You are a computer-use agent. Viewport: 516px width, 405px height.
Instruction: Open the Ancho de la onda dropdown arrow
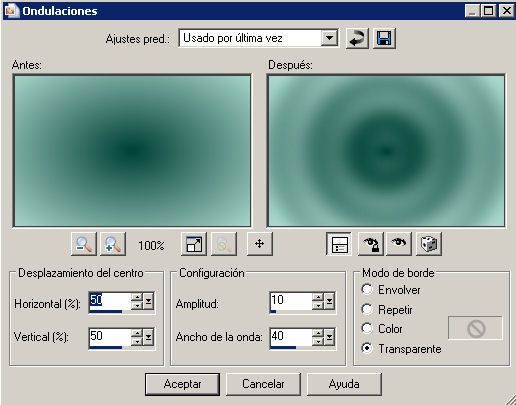click(x=330, y=337)
